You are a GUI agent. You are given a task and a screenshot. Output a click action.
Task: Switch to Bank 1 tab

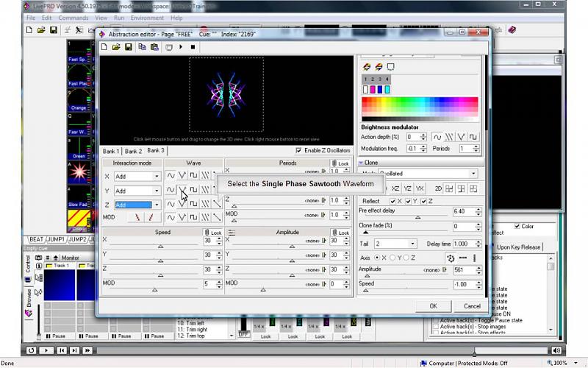pos(111,152)
